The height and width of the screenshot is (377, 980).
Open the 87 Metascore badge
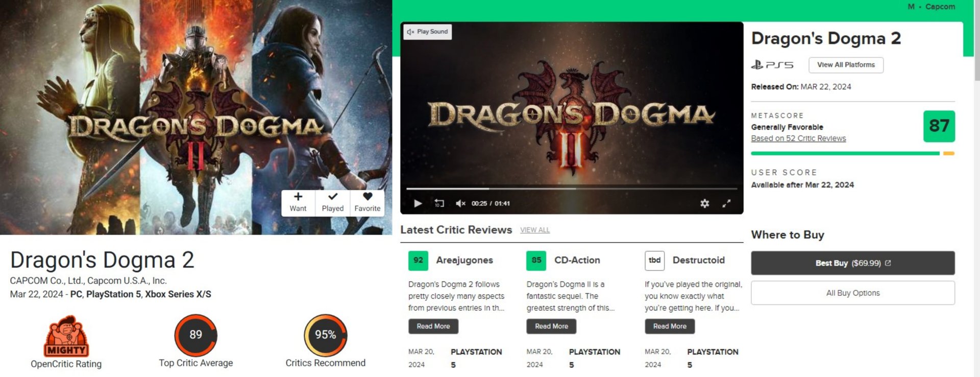[x=939, y=126]
